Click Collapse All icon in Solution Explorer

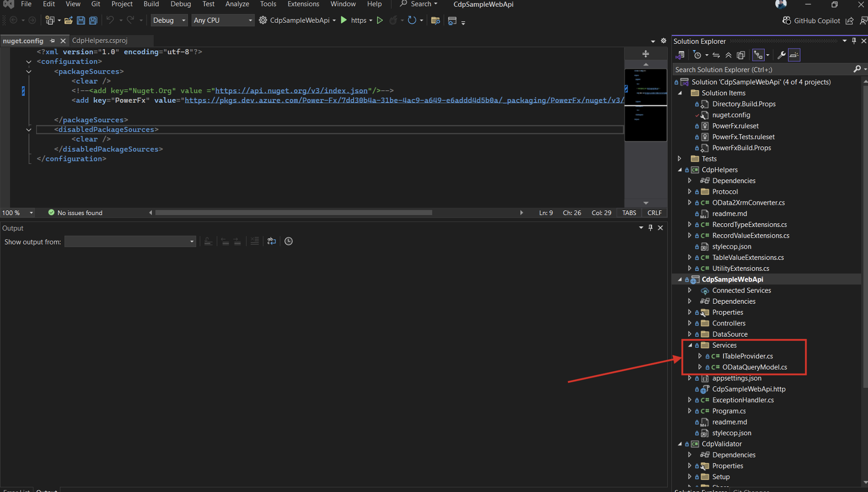click(729, 55)
